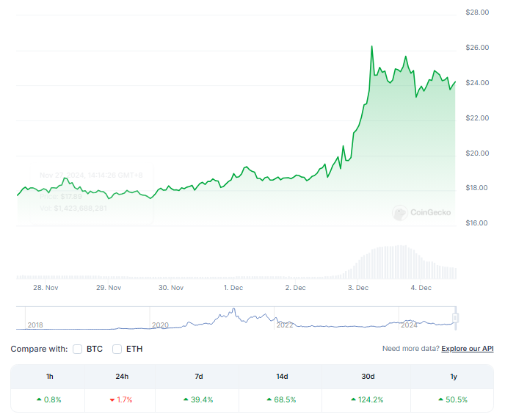Pick the 14d column header

tap(282, 377)
